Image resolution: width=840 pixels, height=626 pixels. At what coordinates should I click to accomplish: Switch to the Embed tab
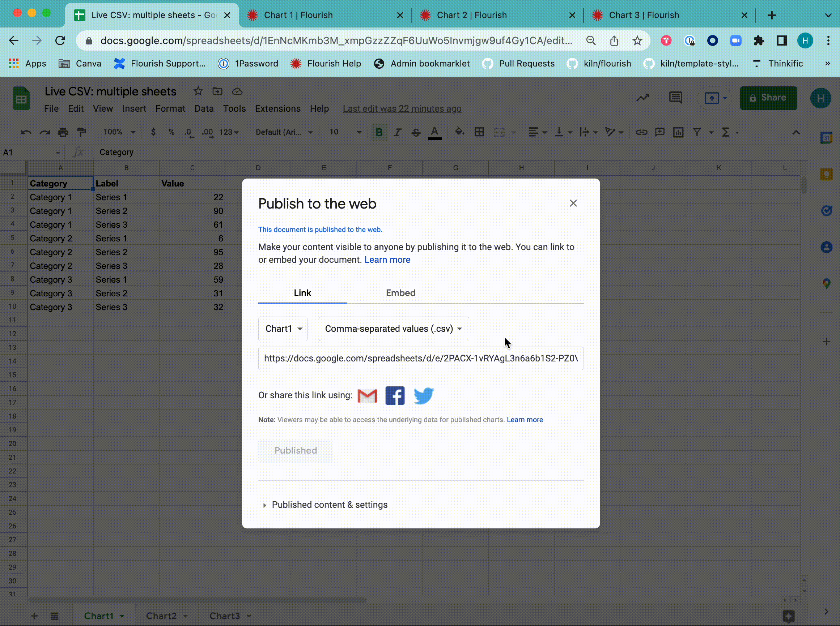(400, 293)
